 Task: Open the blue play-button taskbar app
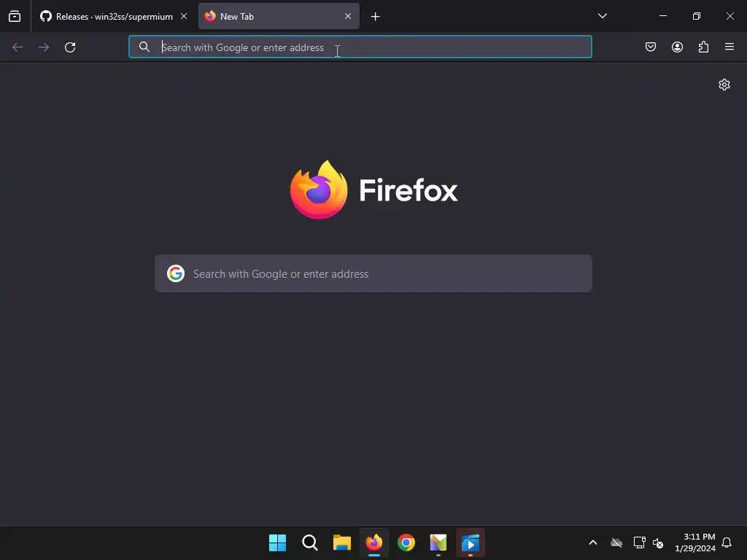pyautogui.click(x=471, y=542)
